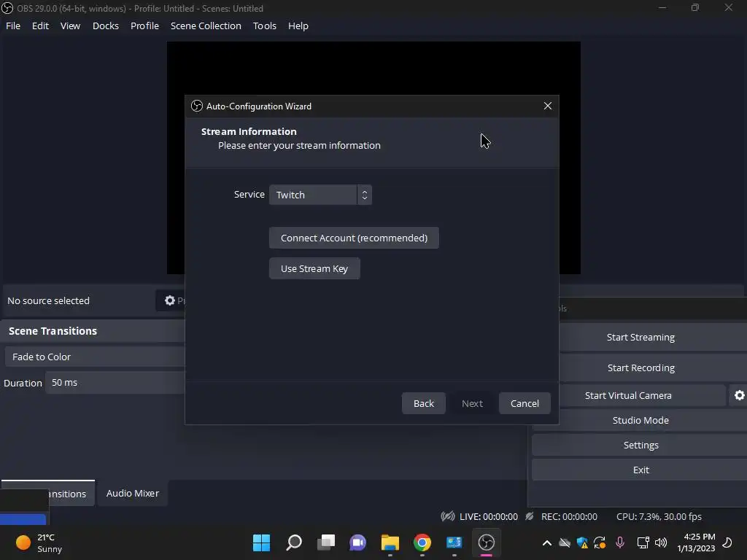The height and width of the screenshot is (560, 747).
Task: Click the network tray icon
Action: pos(643,542)
